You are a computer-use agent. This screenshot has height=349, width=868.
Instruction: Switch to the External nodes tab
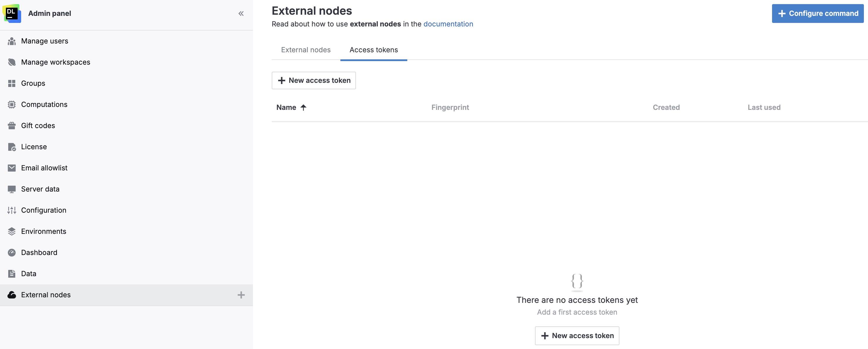[x=306, y=50]
